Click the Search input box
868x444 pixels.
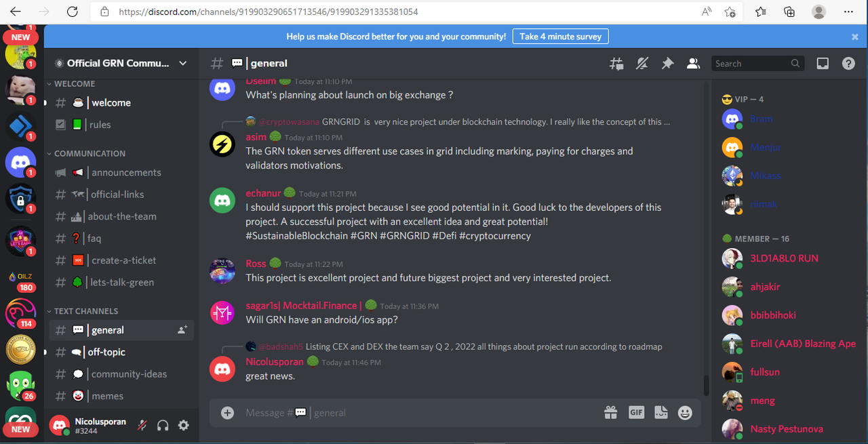[x=751, y=64]
